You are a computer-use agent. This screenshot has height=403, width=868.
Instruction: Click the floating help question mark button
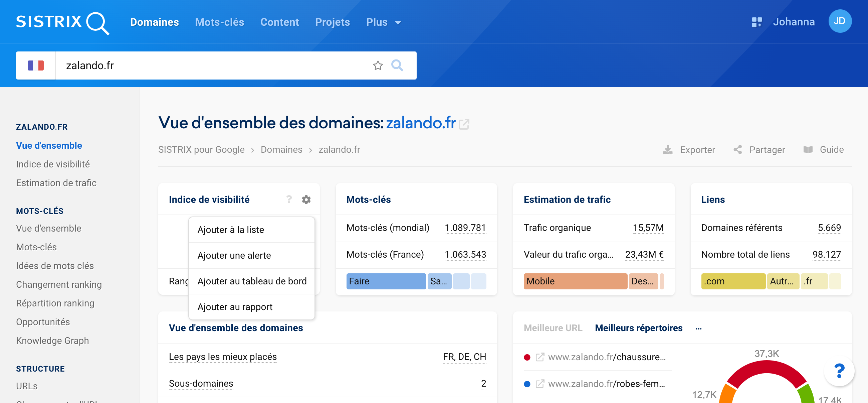839,371
